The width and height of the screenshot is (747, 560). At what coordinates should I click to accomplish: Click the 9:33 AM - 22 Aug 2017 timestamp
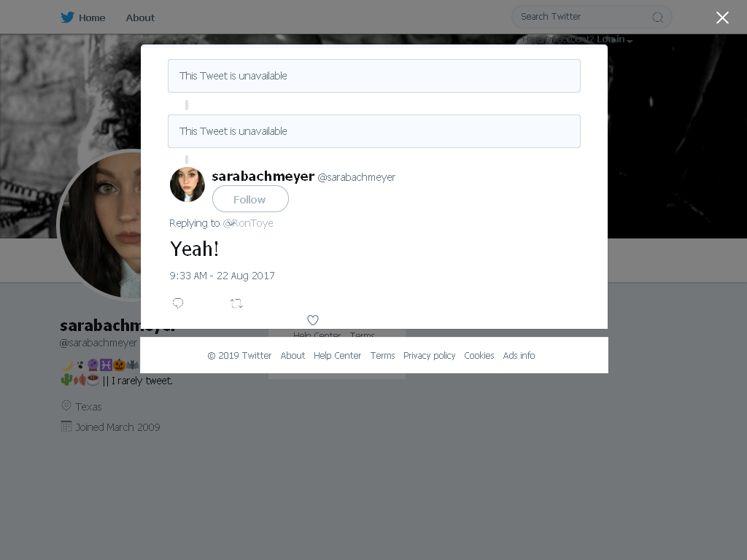(222, 276)
